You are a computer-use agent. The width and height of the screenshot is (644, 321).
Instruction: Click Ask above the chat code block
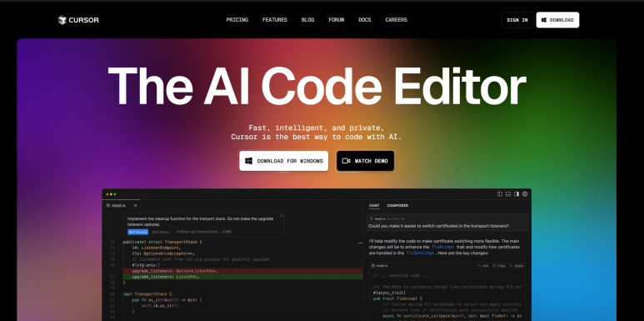483,266
